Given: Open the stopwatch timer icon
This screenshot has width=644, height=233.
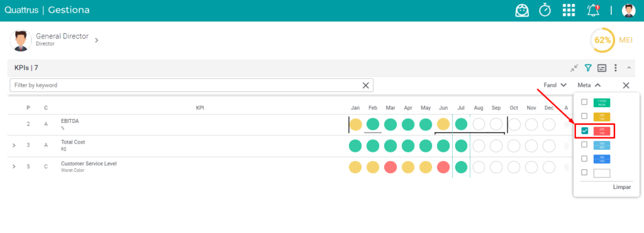Looking at the screenshot, I should coord(545,10).
